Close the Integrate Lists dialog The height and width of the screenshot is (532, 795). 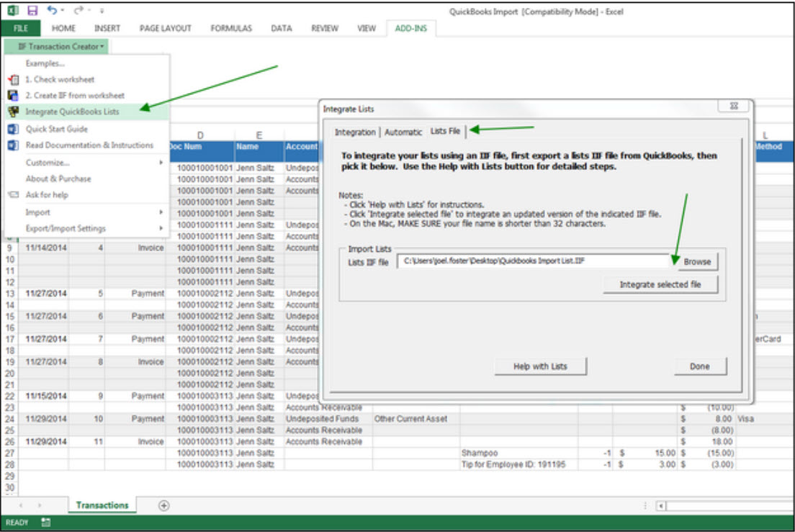point(733,106)
